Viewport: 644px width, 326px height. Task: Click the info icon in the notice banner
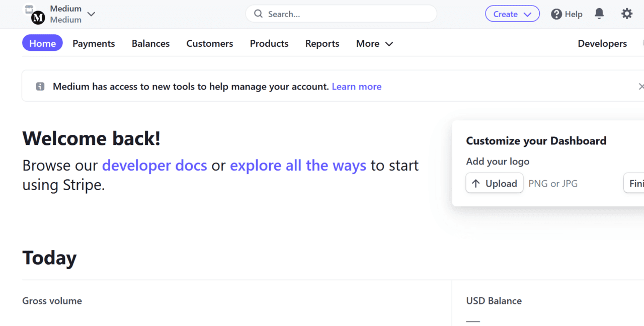coord(40,86)
